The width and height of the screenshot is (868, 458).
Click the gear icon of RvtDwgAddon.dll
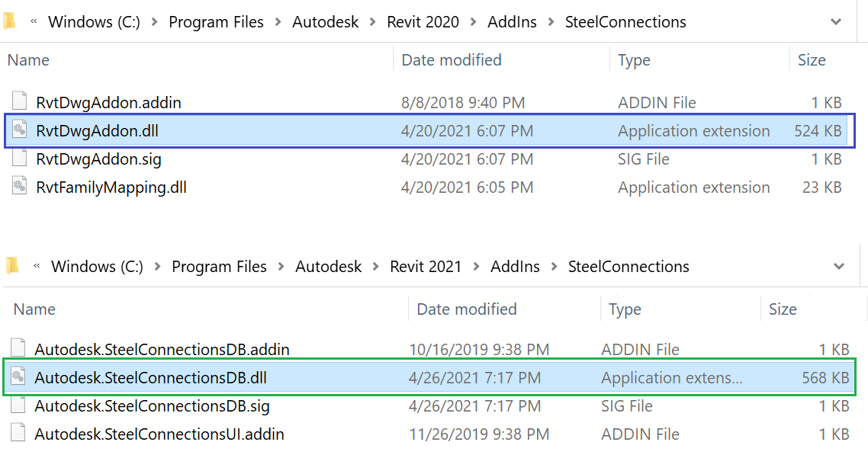(x=19, y=130)
